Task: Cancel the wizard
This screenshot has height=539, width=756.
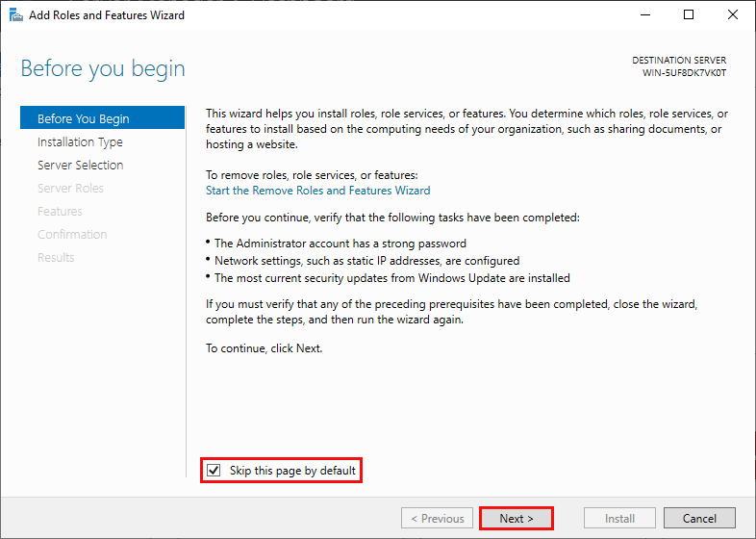Action: [699, 519]
